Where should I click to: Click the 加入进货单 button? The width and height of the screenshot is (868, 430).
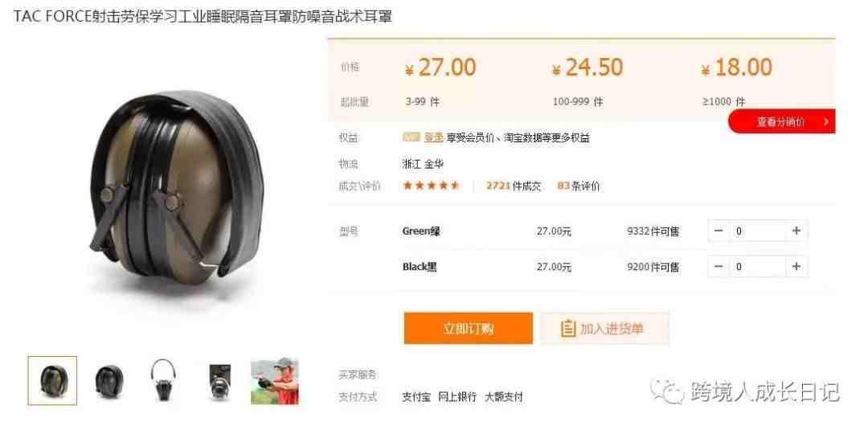pos(604,328)
